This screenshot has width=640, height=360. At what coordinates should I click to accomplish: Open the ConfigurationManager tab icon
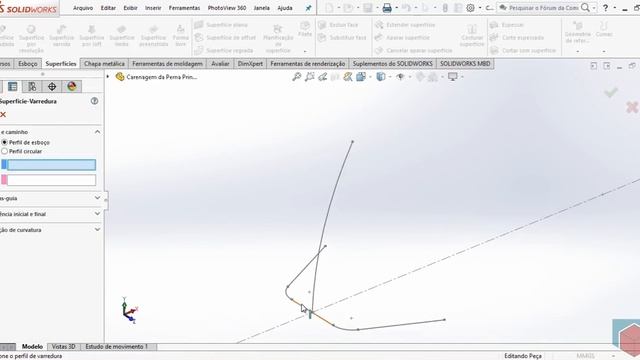[x=32, y=86]
